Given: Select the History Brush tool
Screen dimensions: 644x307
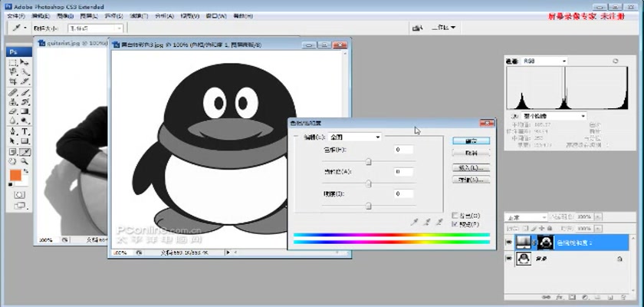Looking at the screenshot, I should tap(25, 102).
